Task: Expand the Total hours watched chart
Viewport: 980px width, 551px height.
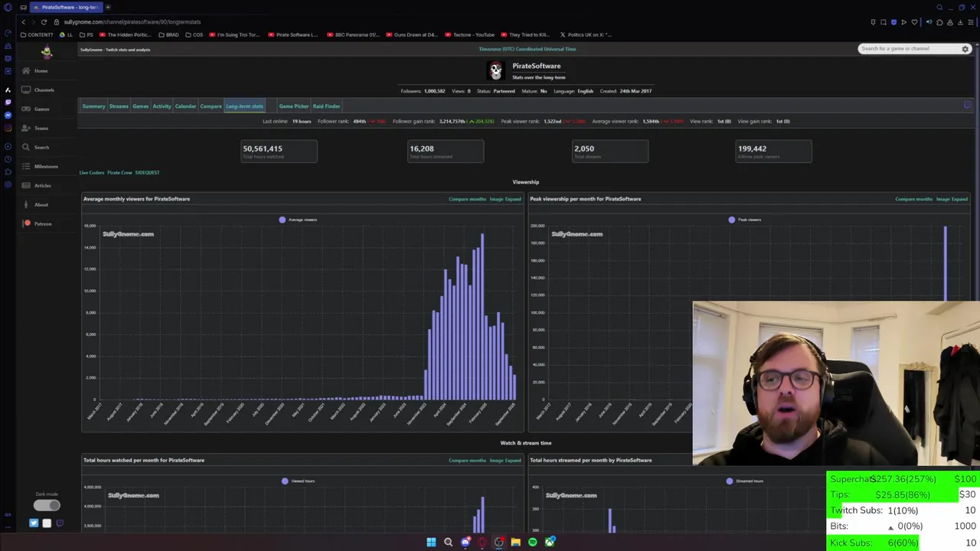Action: pos(513,461)
